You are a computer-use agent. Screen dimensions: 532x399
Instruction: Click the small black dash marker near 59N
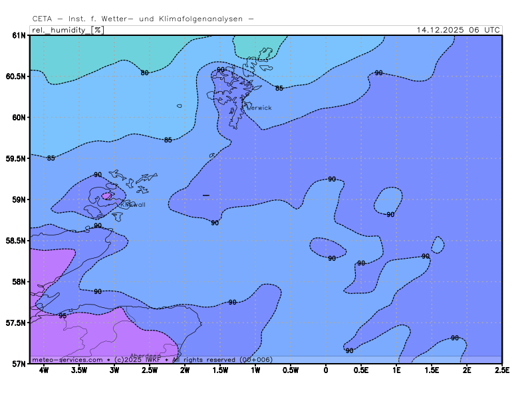tap(206, 195)
